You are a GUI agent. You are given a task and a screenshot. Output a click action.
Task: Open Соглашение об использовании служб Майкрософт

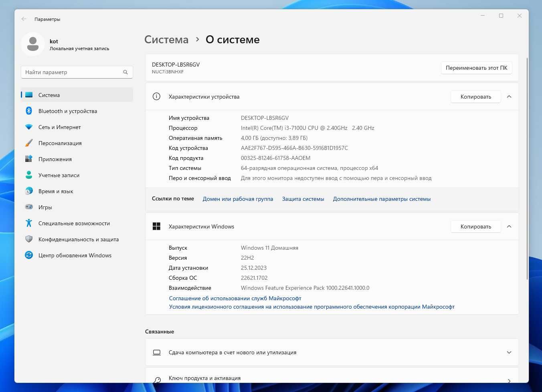pos(235,298)
